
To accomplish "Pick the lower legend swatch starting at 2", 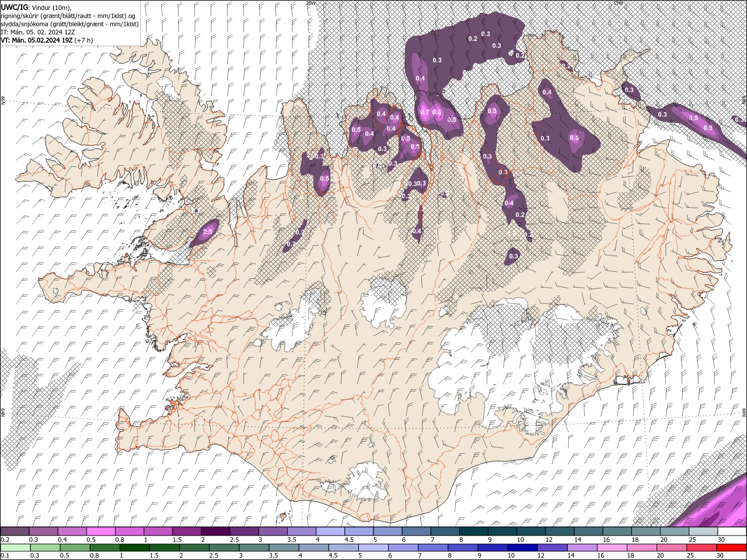I will 194,548.
